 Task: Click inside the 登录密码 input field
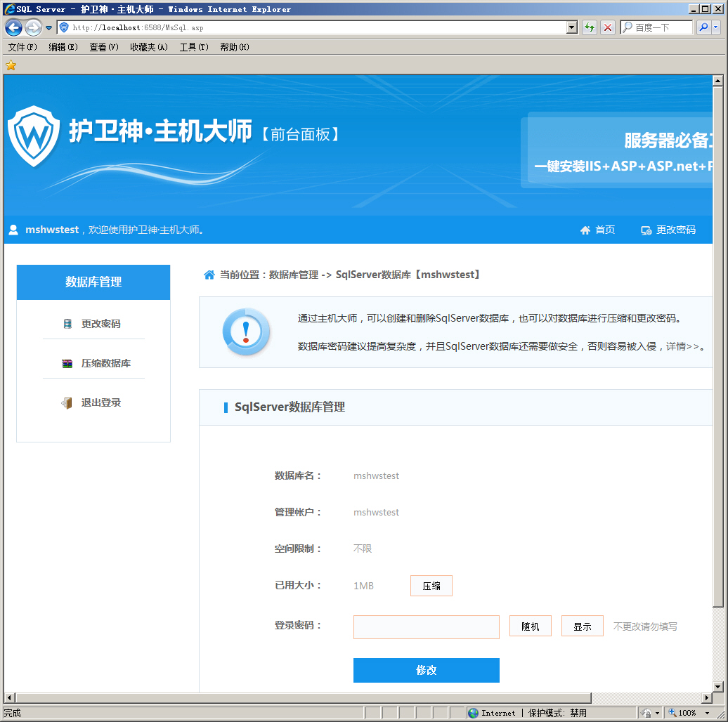pyautogui.click(x=426, y=626)
